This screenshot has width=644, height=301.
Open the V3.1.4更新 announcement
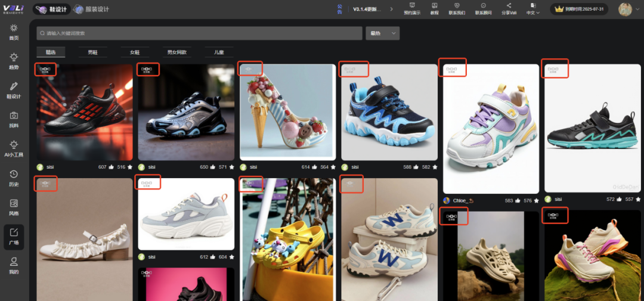[x=367, y=9]
